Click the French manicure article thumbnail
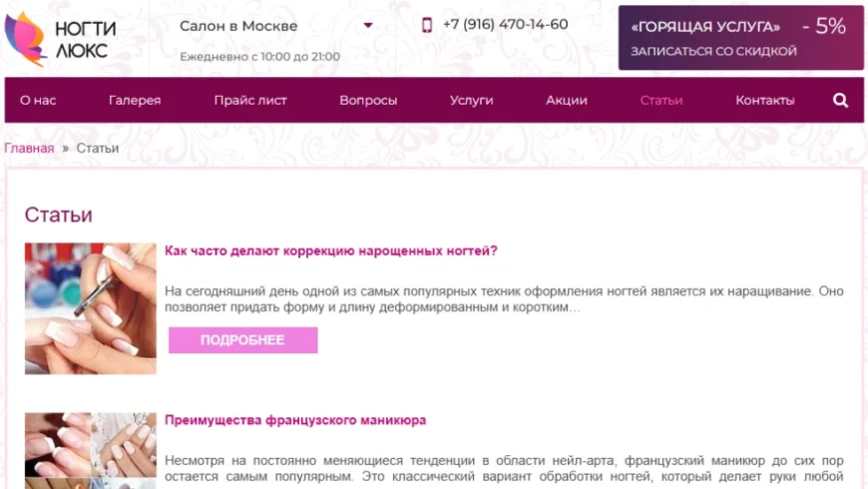Image resolution: width=868 pixels, height=489 pixels. 90,450
